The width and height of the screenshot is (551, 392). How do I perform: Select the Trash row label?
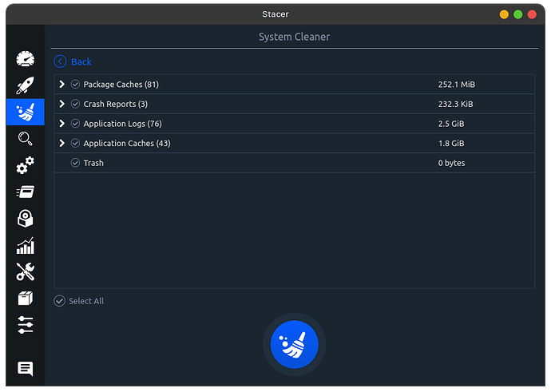pyautogui.click(x=93, y=163)
